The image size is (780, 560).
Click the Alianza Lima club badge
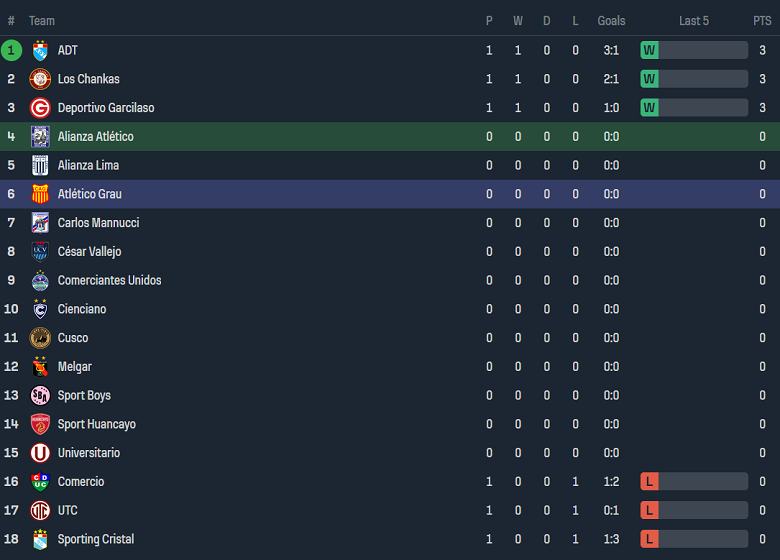click(x=40, y=165)
